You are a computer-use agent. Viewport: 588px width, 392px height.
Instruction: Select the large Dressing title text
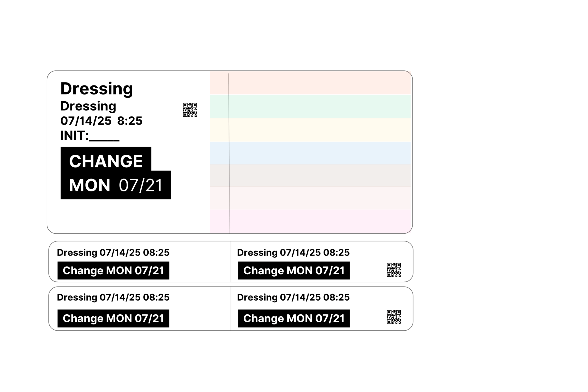point(96,89)
